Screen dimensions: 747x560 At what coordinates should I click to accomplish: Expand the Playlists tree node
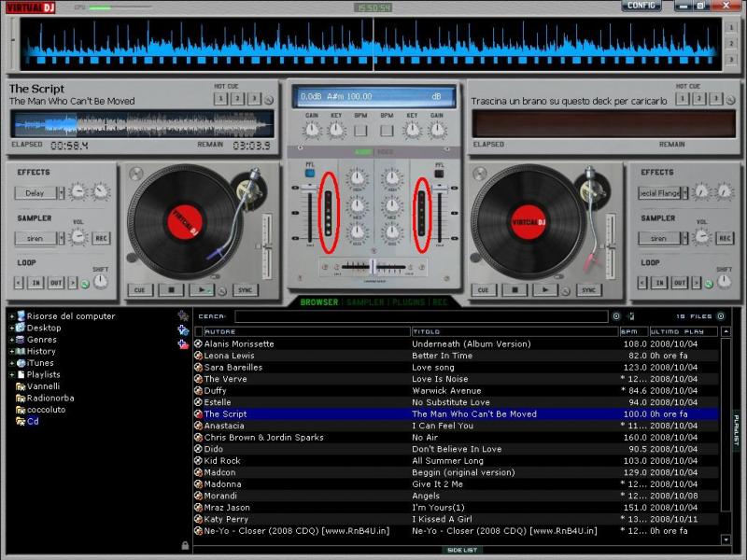tap(11, 375)
